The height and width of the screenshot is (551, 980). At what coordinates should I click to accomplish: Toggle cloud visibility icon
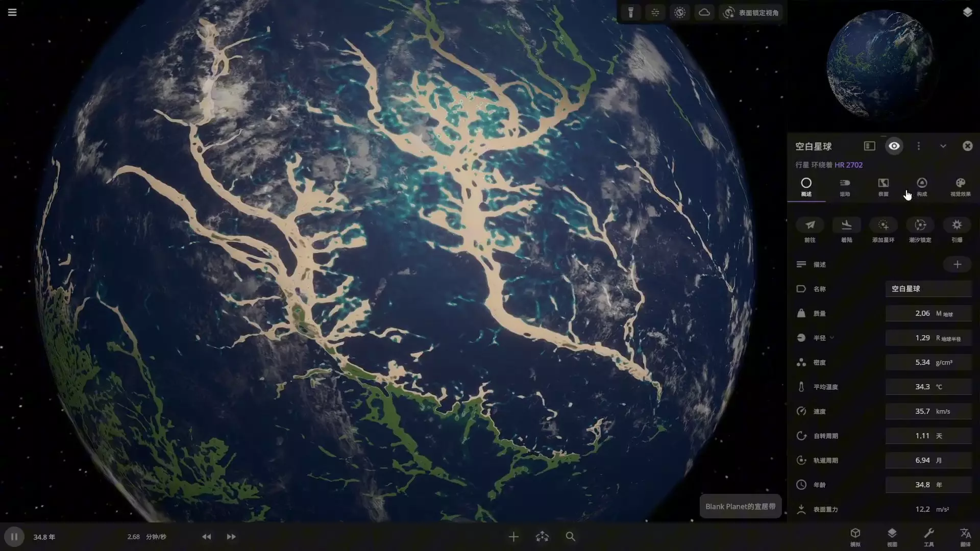pos(704,13)
